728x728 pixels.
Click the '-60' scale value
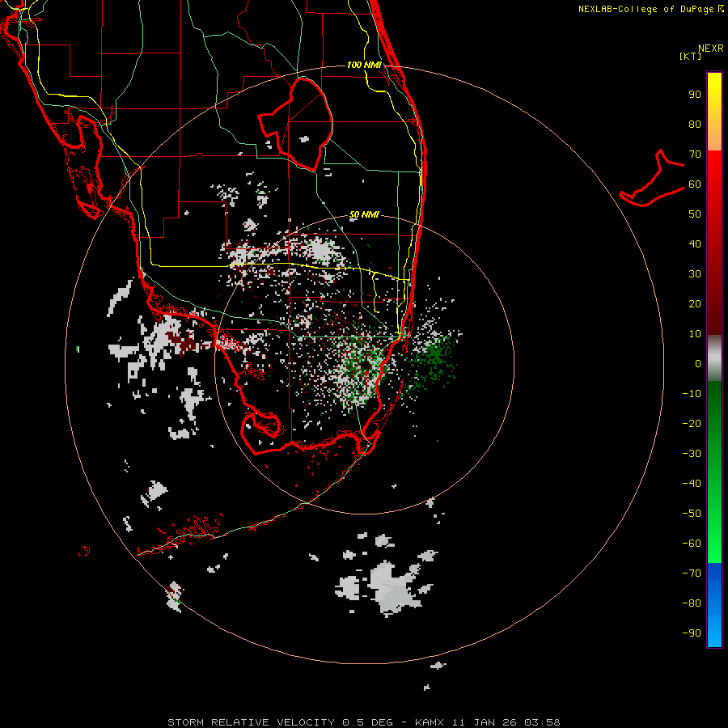point(692,544)
